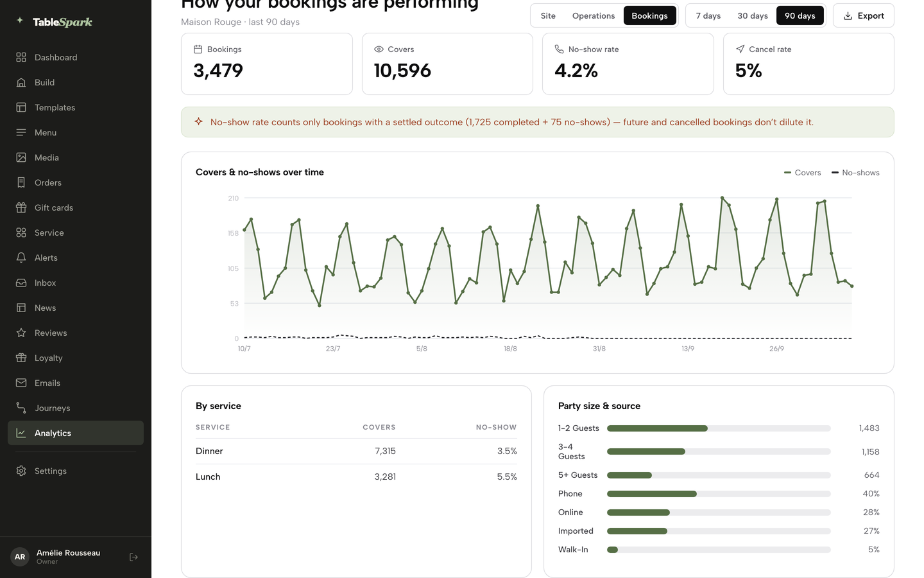
Task: Select the 90 days range
Action: pos(800,15)
